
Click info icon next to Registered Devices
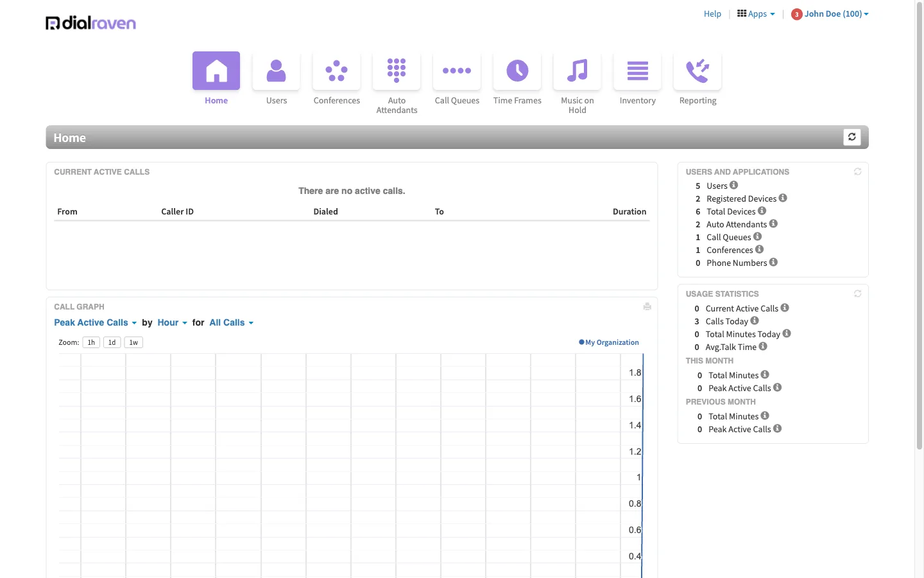[x=783, y=198]
